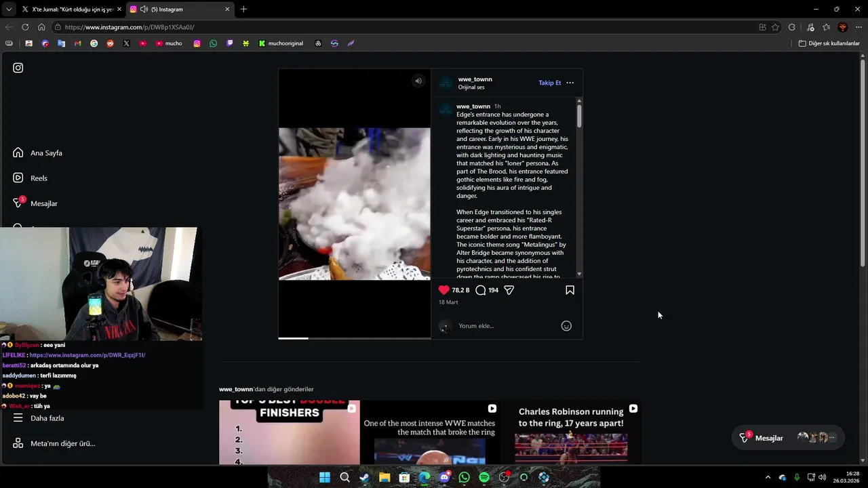This screenshot has height=488, width=868.
Task: Open Discord from the taskbar
Action: (x=444, y=477)
